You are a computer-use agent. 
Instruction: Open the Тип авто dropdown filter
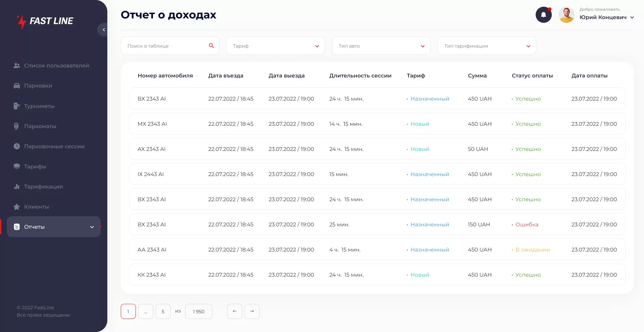click(381, 46)
